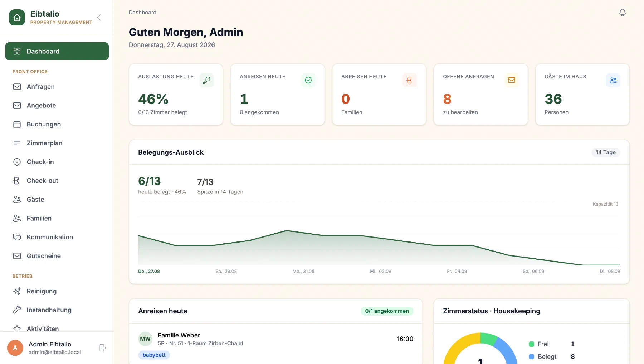The height and width of the screenshot is (364, 644).
Task: Click the Zimmerplan list icon
Action: [x=17, y=143]
